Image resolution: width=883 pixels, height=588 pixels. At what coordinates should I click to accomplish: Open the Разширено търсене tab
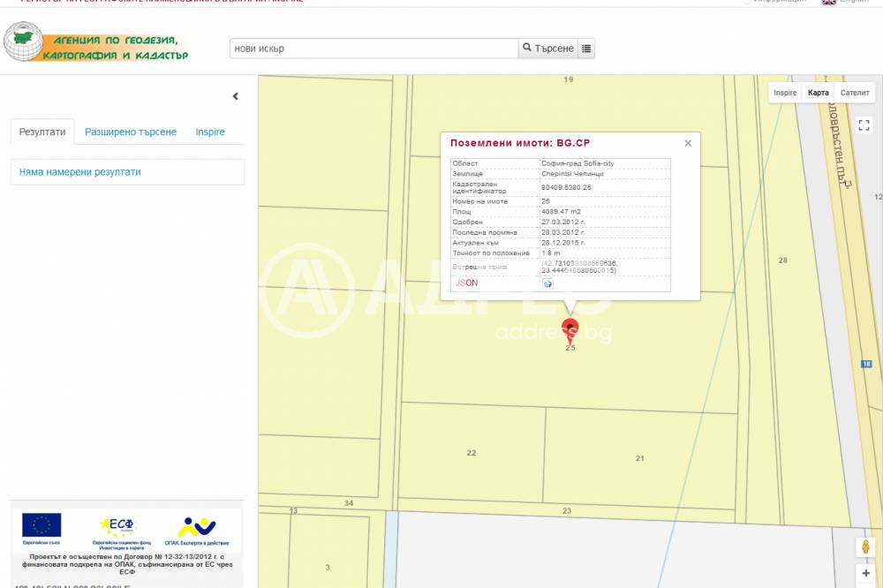[x=131, y=132]
